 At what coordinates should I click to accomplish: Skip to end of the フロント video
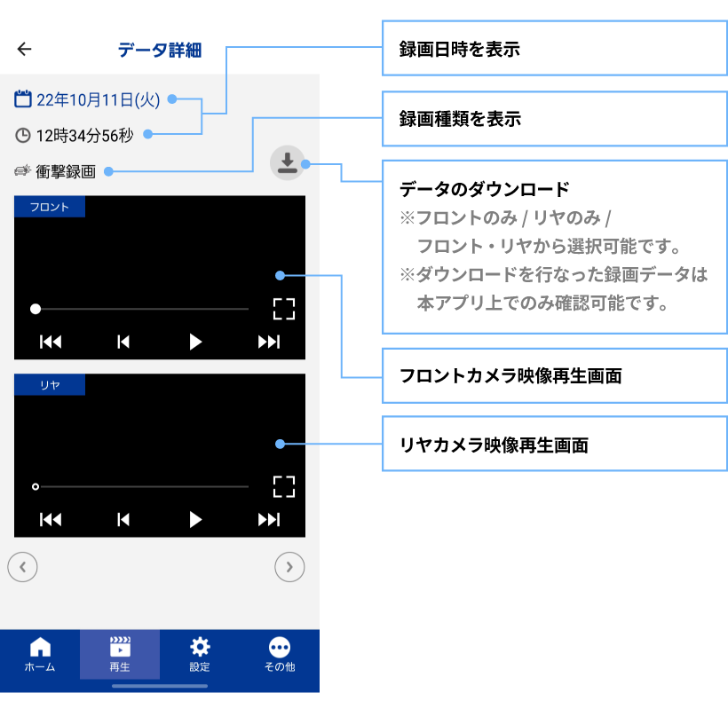click(x=269, y=342)
